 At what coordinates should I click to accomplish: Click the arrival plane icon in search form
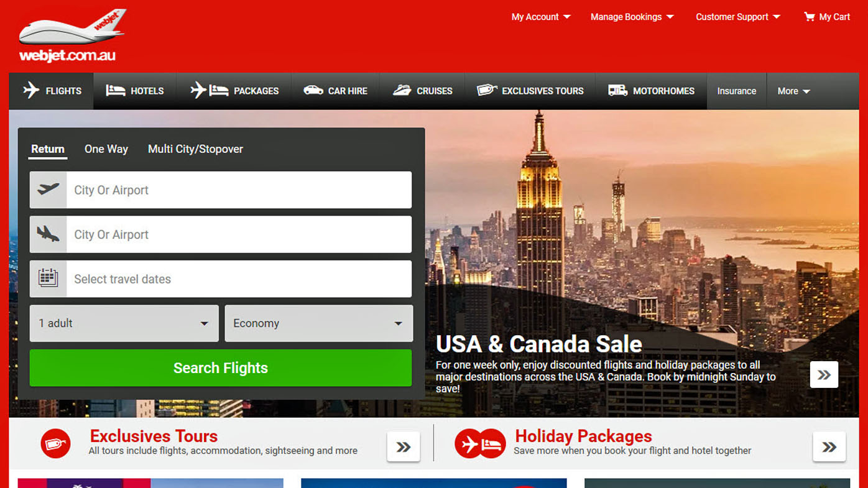click(x=48, y=234)
